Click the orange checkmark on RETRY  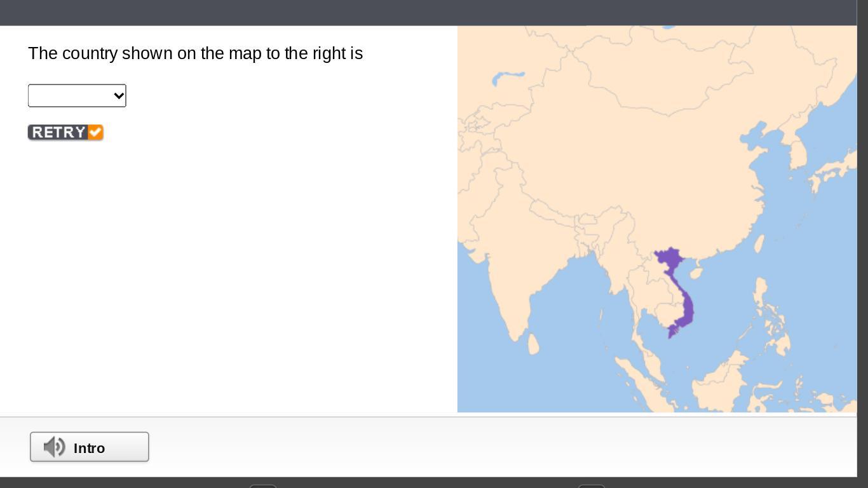95,132
